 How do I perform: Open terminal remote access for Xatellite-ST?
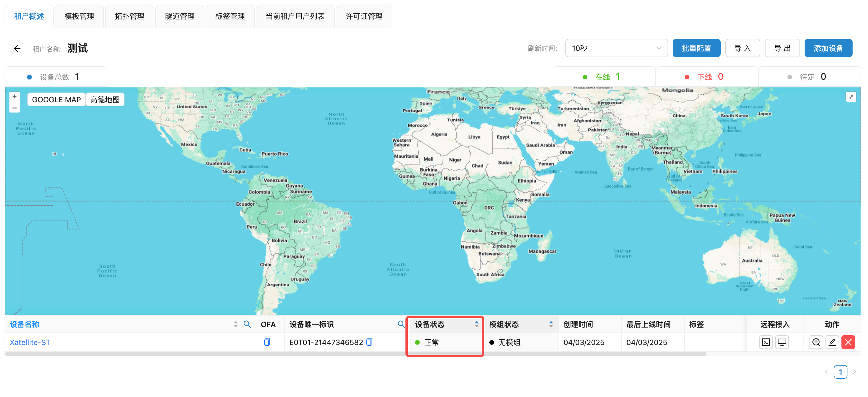pyautogui.click(x=766, y=342)
